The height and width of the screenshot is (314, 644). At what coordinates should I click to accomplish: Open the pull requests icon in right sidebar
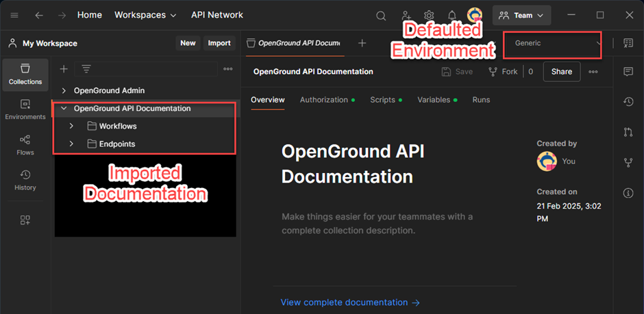click(628, 132)
